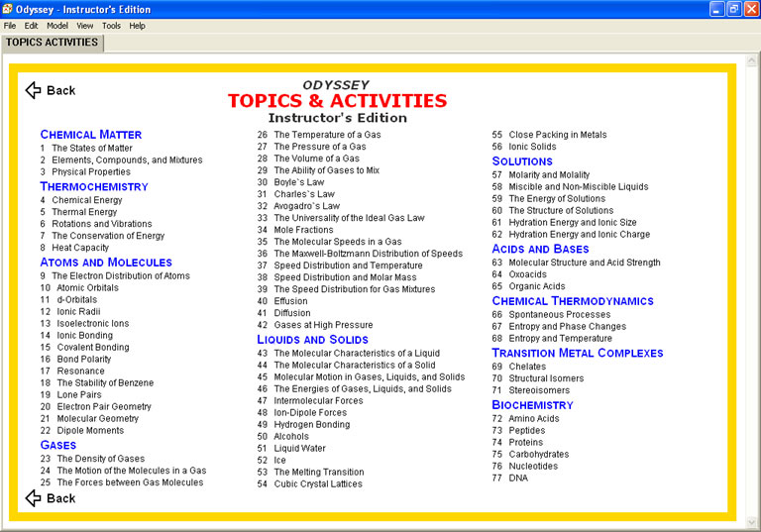Open the Chemical Matter section heading
Image resolution: width=761 pixels, height=532 pixels.
point(91,135)
